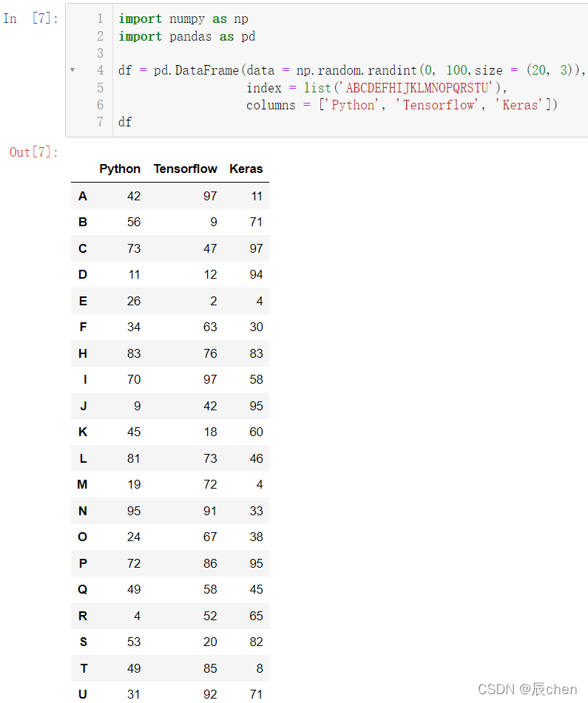
Task: Click Python value 81 in row L
Action: pyautogui.click(x=133, y=458)
